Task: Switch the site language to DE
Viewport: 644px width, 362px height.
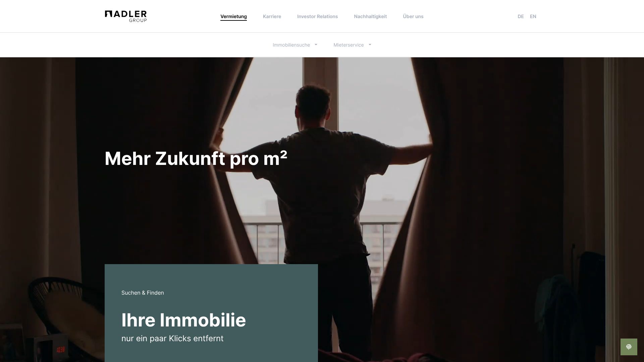Action: [521, 16]
